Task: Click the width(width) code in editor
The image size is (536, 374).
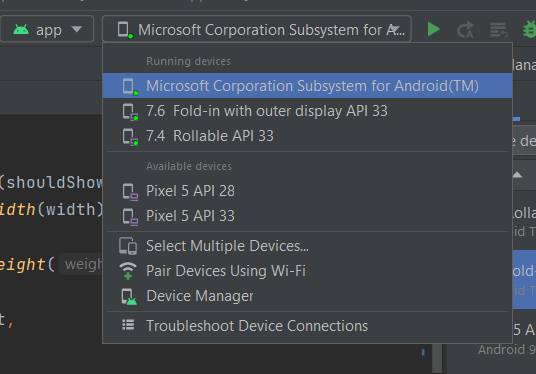Action: pos(51,209)
